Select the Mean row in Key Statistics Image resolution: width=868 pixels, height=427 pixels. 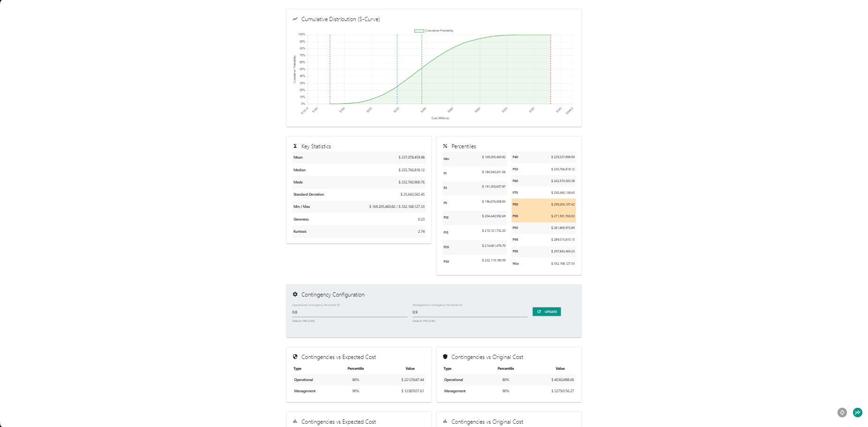pos(359,158)
